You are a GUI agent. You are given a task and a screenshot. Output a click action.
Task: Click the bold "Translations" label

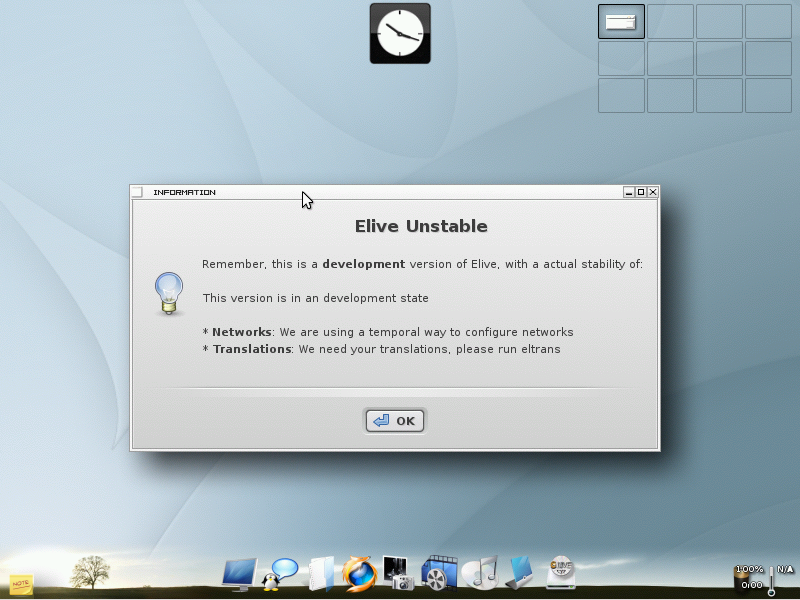tap(252, 349)
